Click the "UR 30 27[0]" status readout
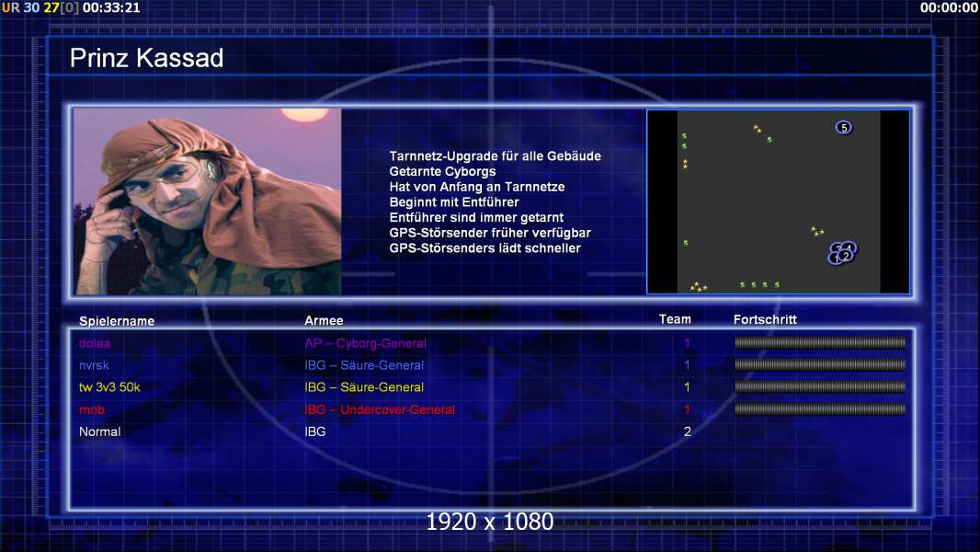This screenshot has width=980, height=552. (40, 7)
